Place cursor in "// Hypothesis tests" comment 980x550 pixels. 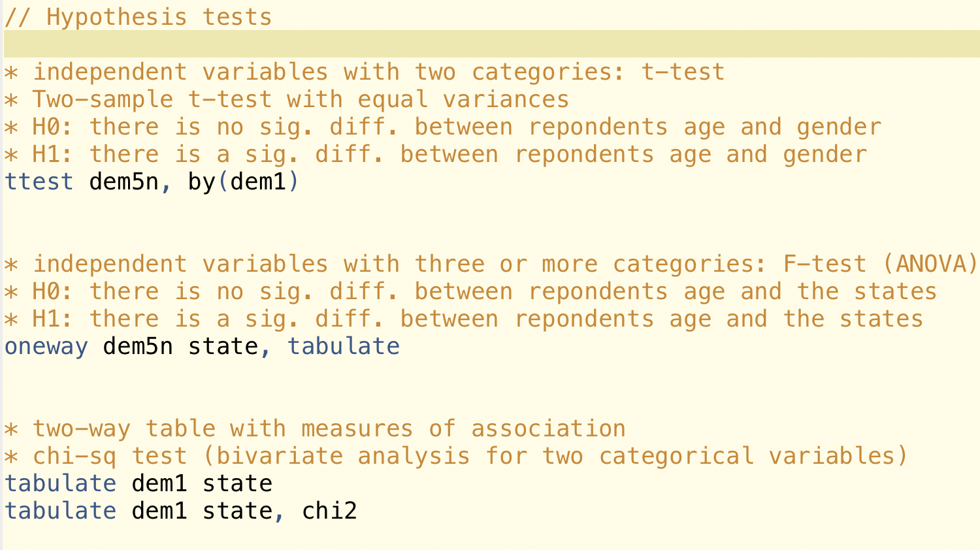point(138,17)
